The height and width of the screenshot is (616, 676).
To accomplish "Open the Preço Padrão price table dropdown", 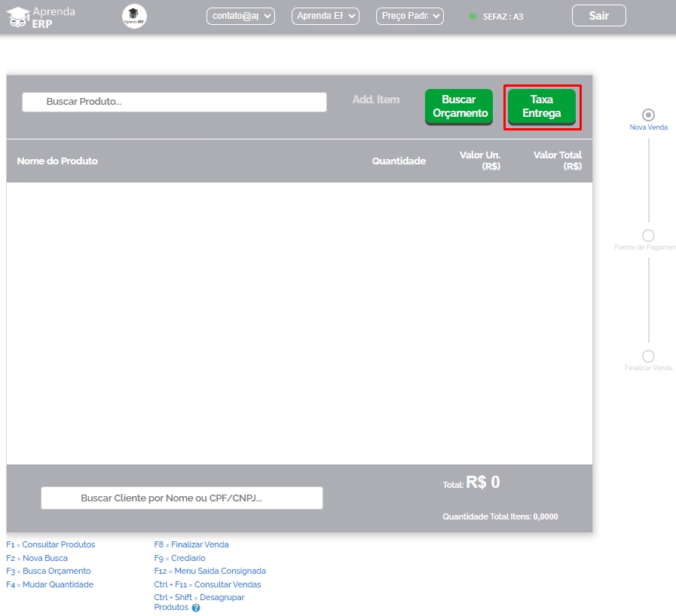I will 409,16.
